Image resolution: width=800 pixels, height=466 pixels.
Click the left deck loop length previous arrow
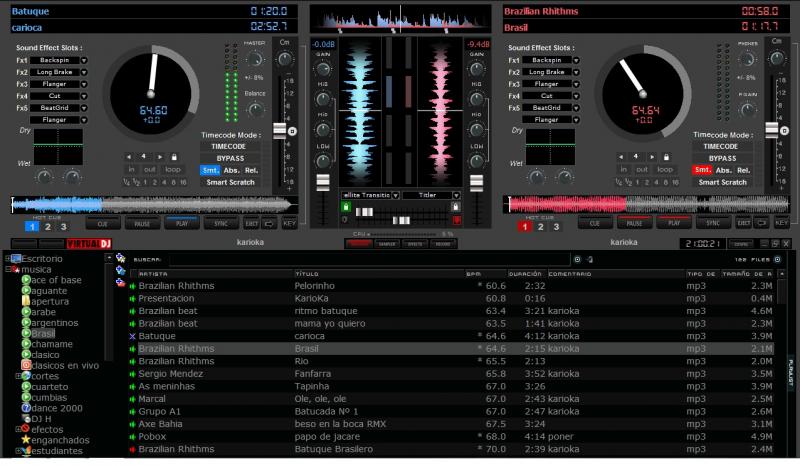point(129,157)
